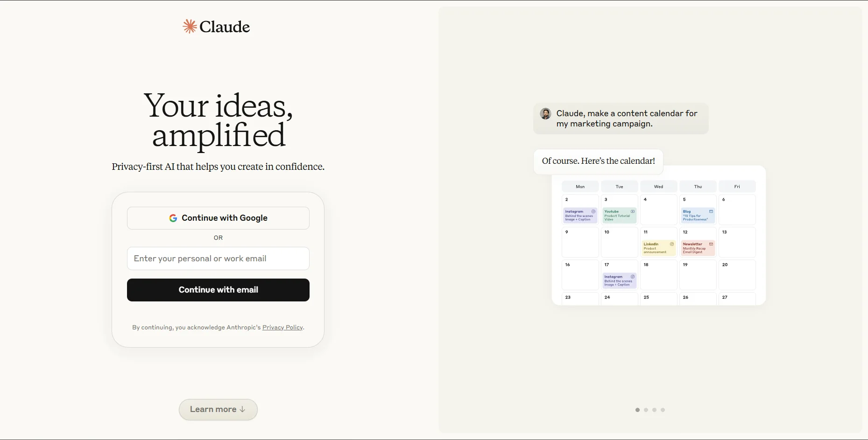Click the Instagram icon on day 2 event
This screenshot has height=440, width=868.
(593, 211)
